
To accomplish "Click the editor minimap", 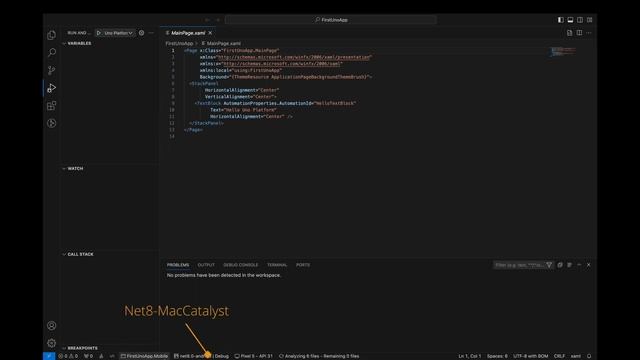I will click(x=562, y=51).
